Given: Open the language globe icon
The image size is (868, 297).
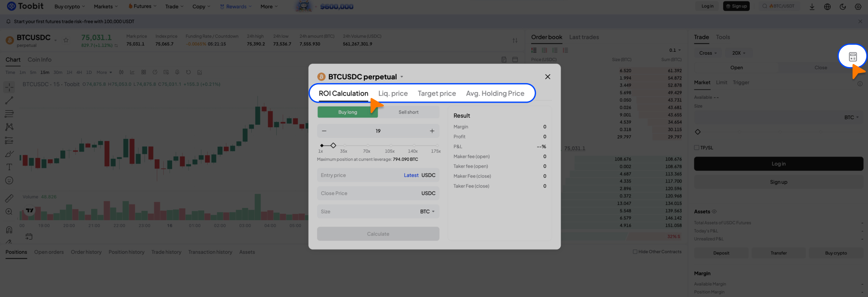Looking at the screenshot, I should [827, 7].
